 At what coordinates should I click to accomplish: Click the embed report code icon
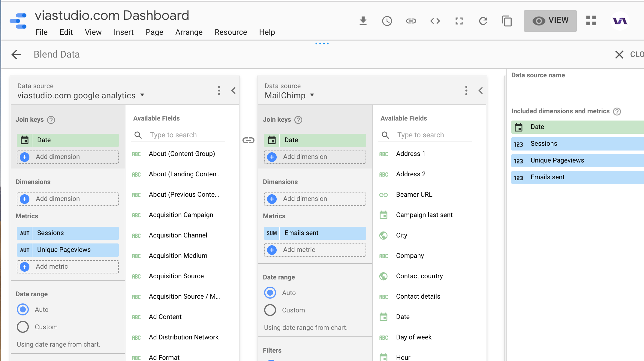pyautogui.click(x=435, y=21)
